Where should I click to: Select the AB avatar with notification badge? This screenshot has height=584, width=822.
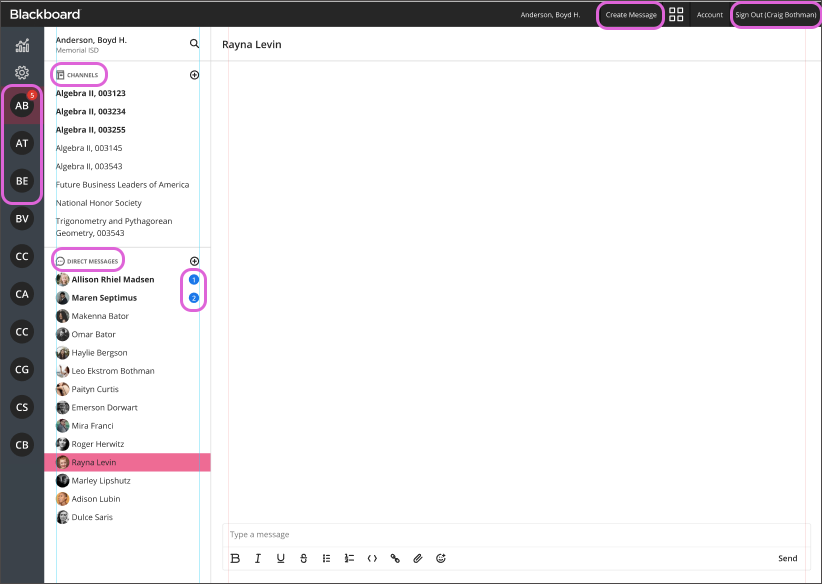click(22, 105)
